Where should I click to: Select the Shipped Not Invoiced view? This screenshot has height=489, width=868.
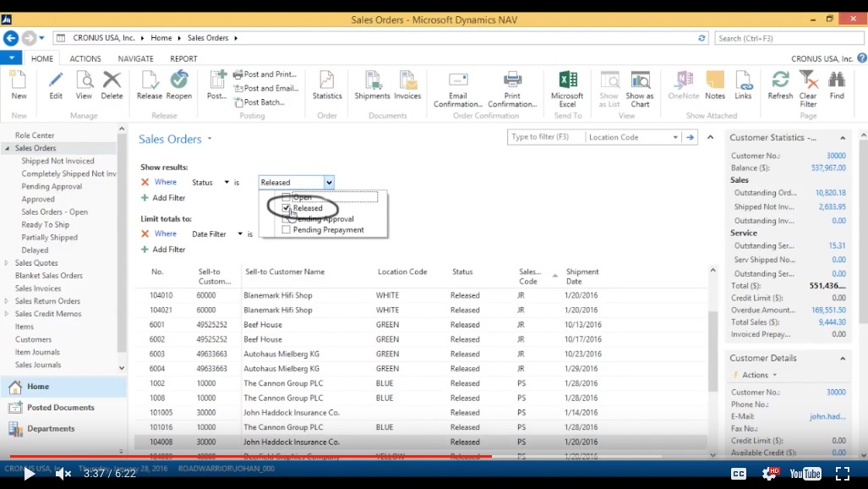click(57, 161)
